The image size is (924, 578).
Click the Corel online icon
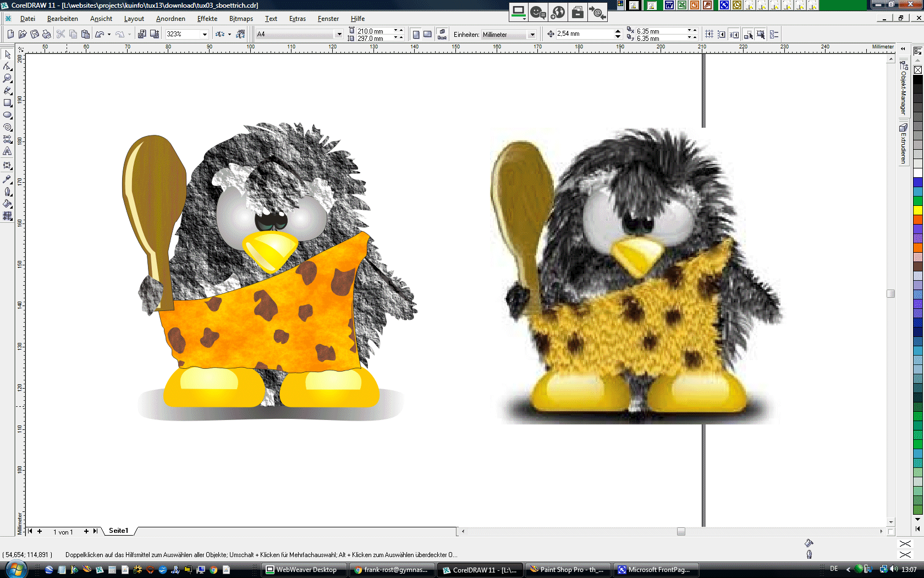(240, 34)
